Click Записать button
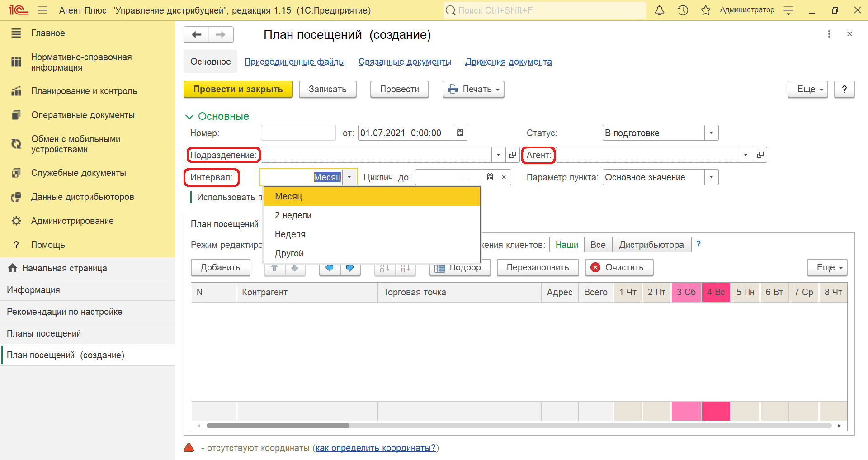 (x=328, y=90)
